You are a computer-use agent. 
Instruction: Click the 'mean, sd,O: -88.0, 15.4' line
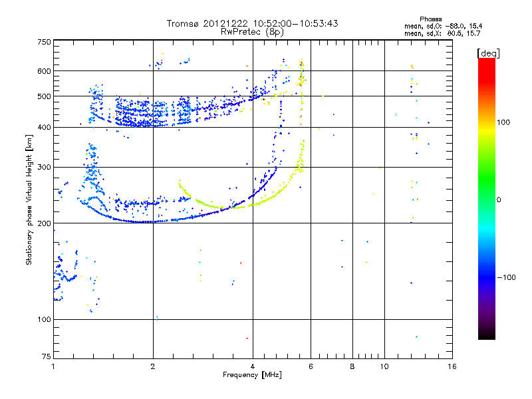[x=443, y=26]
